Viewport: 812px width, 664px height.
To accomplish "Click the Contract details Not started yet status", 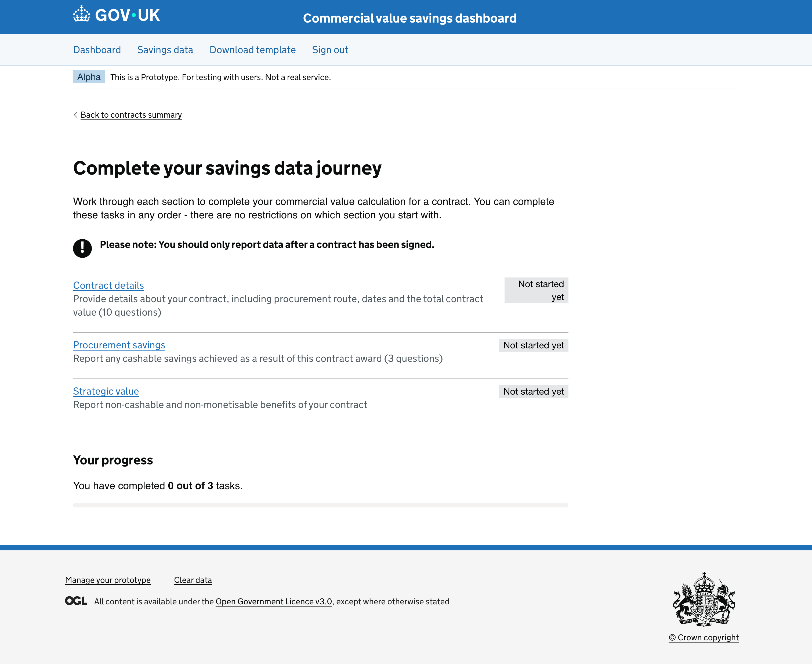I will tap(536, 290).
